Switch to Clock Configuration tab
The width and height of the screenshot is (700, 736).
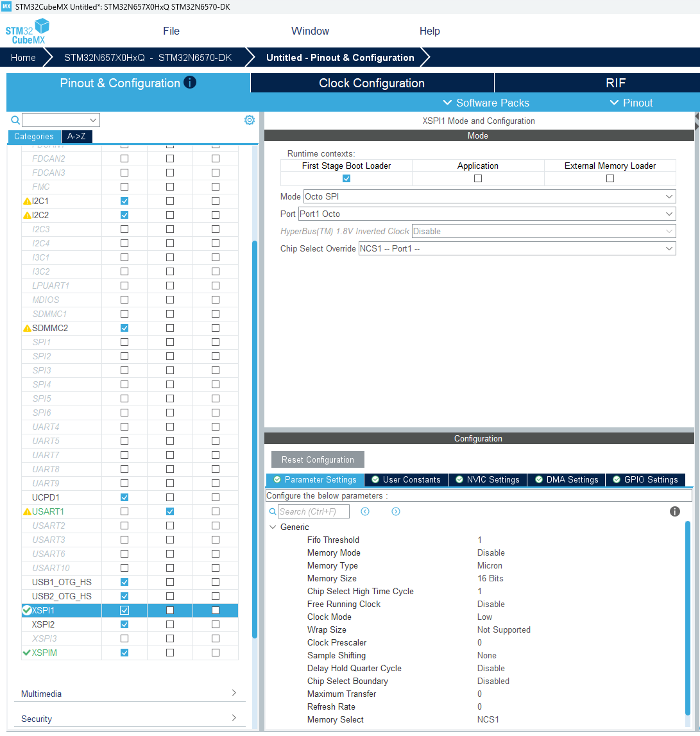point(372,83)
